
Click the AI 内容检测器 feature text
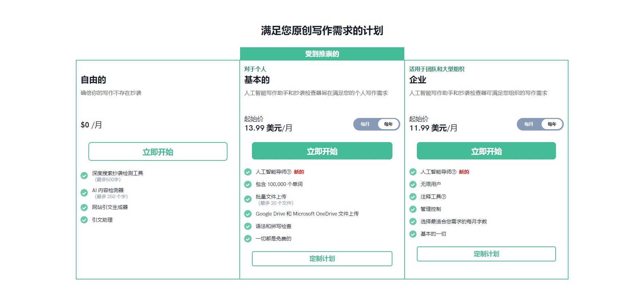click(108, 190)
